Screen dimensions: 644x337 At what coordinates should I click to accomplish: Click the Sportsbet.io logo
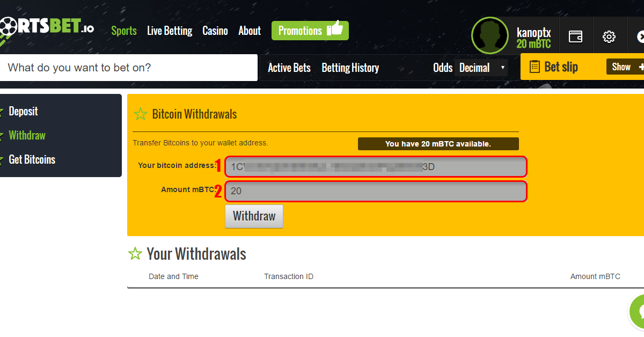point(47,27)
